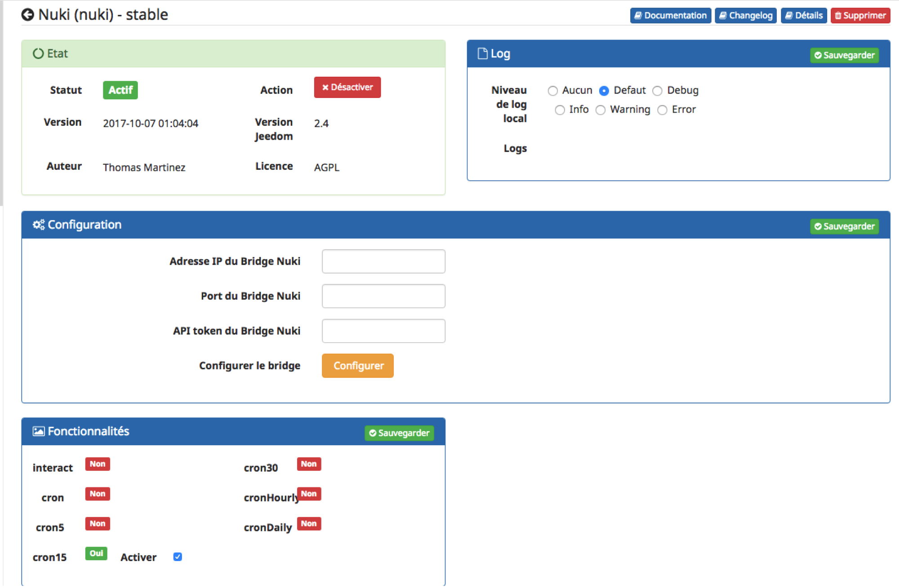This screenshot has width=899, height=588.
Task: Click the Nuki (nuki) - stable title
Action: tap(103, 15)
